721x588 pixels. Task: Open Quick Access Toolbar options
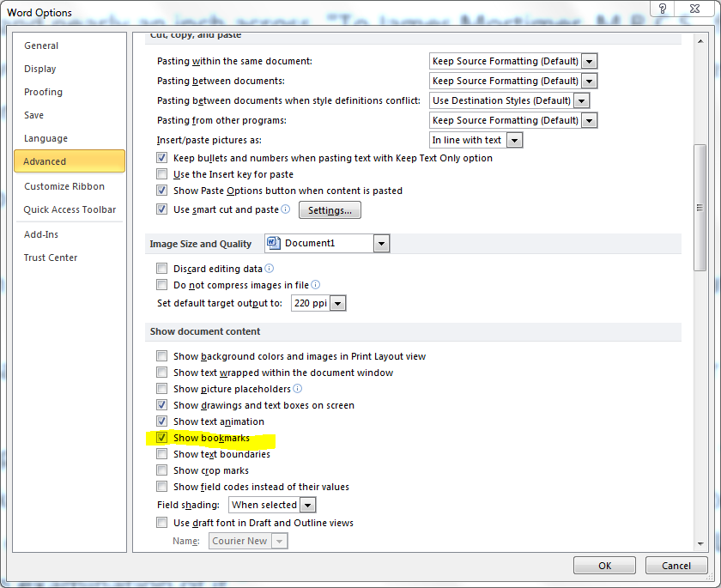pyautogui.click(x=70, y=209)
